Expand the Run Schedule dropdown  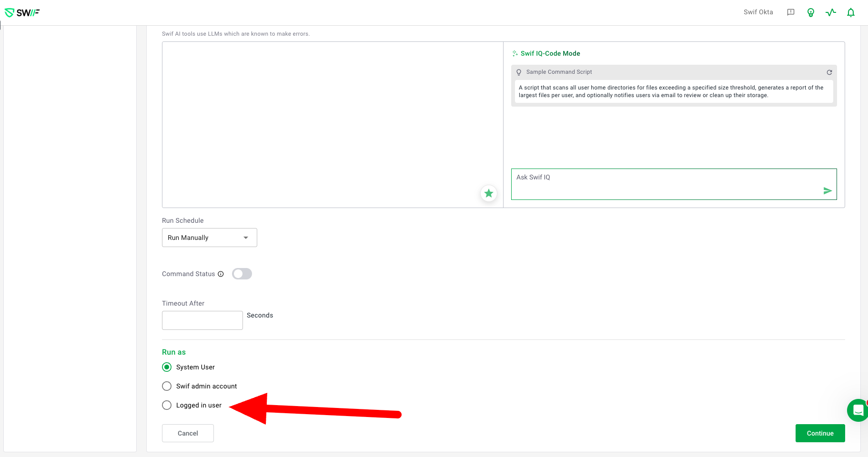tap(210, 238)
